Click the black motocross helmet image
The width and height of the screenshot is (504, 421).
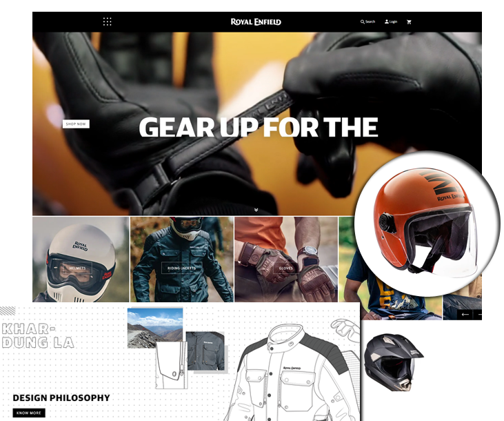[394, 359]
